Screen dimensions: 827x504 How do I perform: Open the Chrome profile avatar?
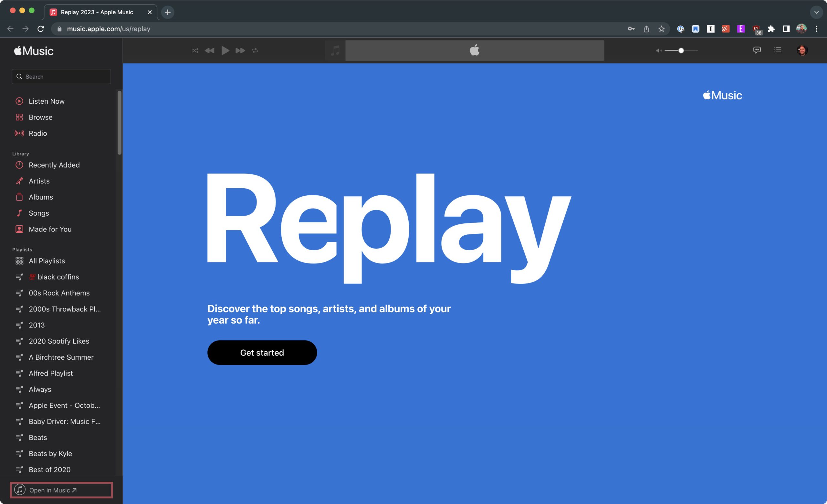point(801,29)
